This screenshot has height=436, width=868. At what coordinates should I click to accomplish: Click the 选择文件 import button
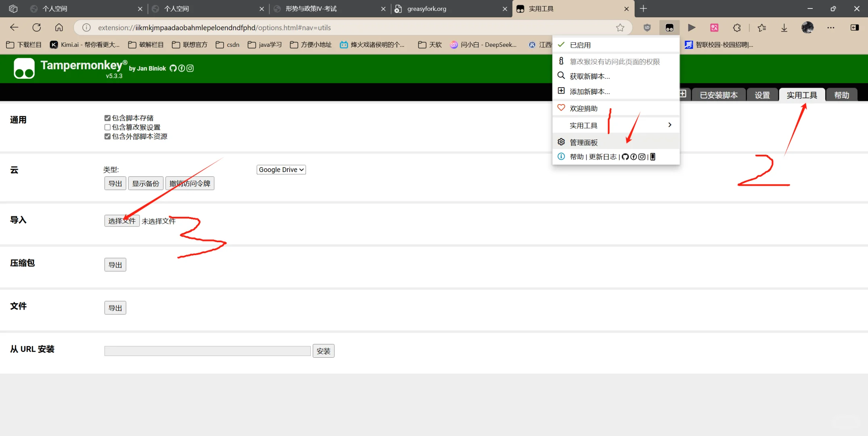[x=121, y=221]
